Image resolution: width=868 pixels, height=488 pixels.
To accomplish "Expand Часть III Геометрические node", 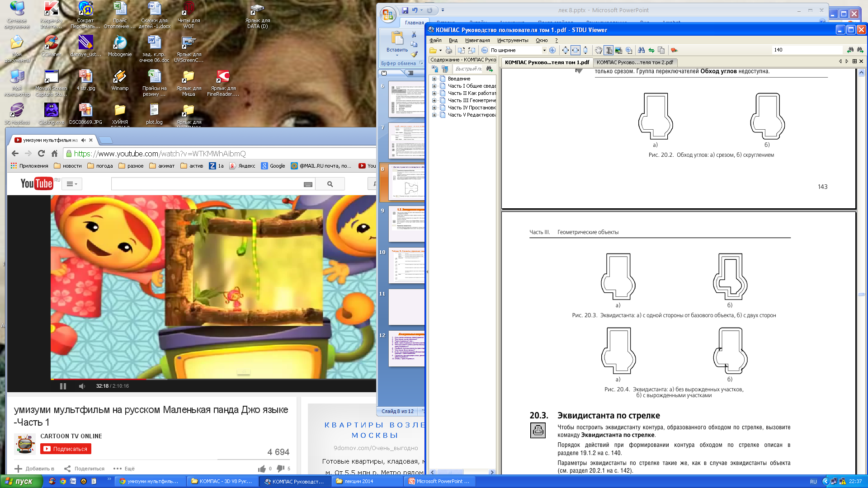I will coord(434,100).
